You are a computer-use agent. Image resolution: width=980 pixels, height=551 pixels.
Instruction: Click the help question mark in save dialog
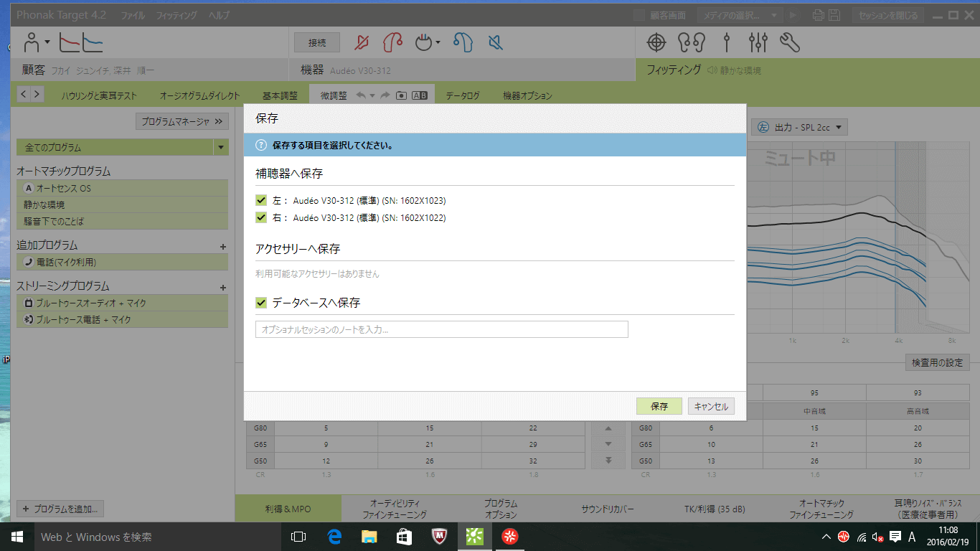[261, 145]
